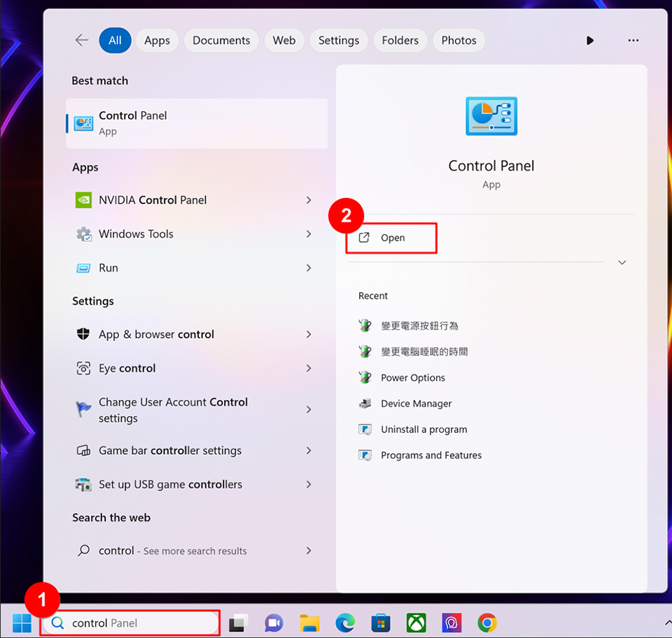Viewport: 672px width, 638px height.
Task: Open Task View from the taskbar
Action: pyautogui.click(x=239, y=623)
